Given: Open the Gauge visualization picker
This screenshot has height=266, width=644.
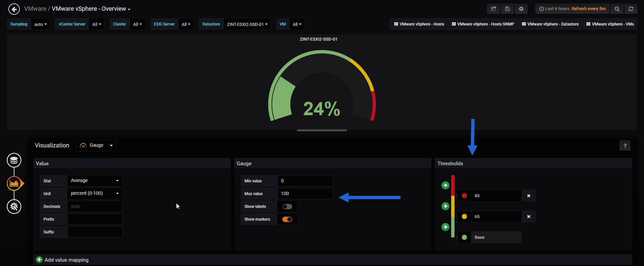Looking at the screenshot, I should [96, 145].
